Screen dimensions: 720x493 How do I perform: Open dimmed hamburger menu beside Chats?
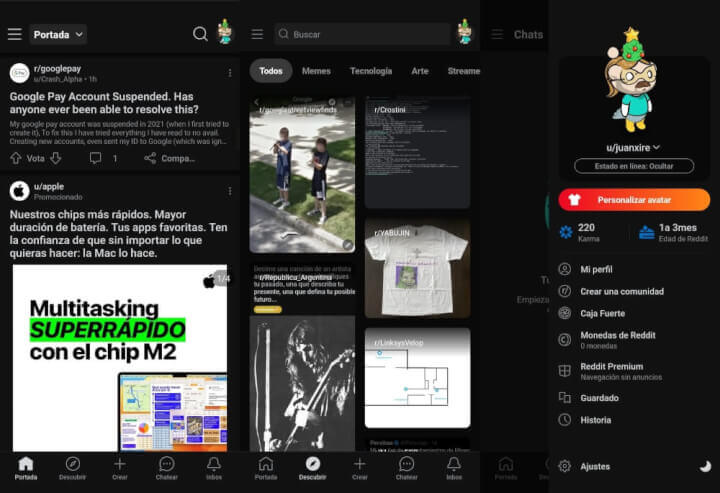(497, 34)
